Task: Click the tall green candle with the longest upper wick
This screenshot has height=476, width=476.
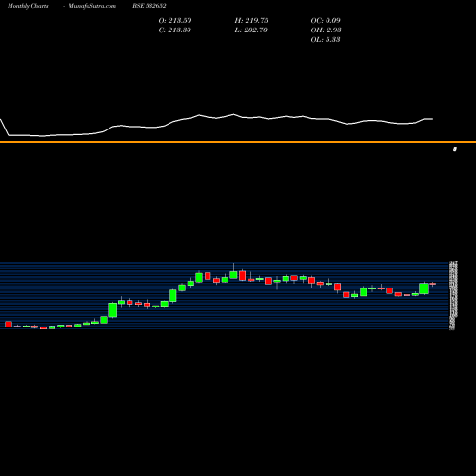Action: (234, 275)
